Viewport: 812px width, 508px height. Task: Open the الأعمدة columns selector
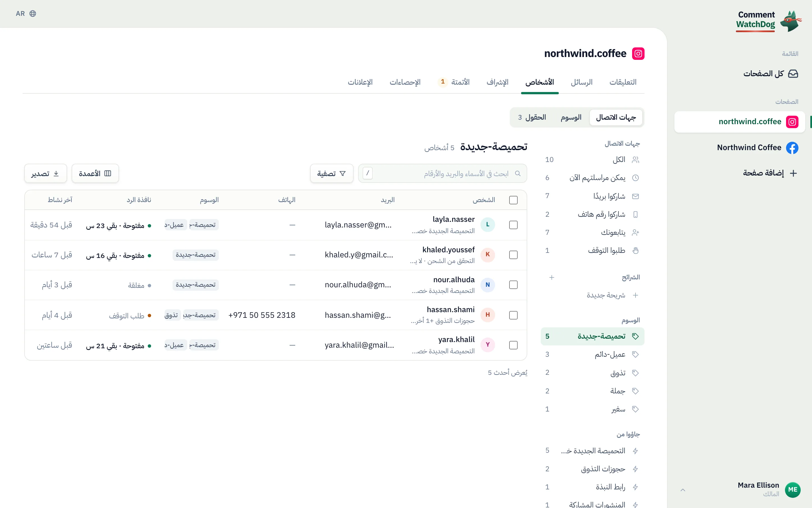(x=95, y=173)
